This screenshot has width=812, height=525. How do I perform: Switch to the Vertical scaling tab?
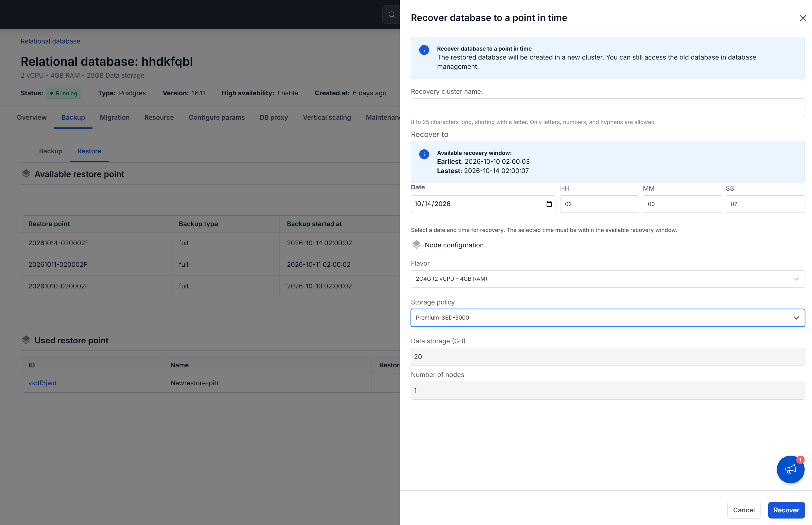coord(327,117)
